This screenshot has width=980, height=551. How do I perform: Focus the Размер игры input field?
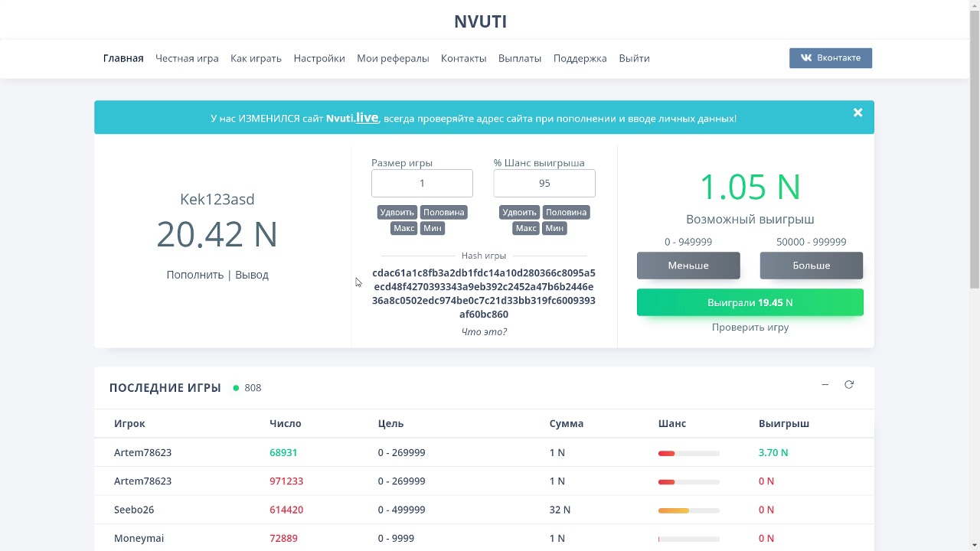[x=422, y=184]
